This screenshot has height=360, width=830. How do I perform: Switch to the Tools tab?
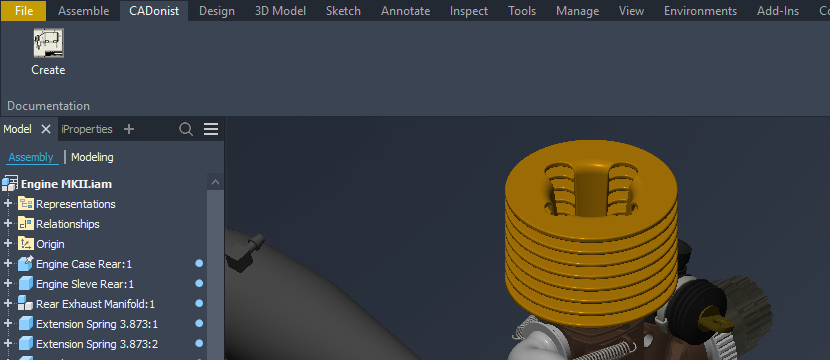(x=522, y=11)
